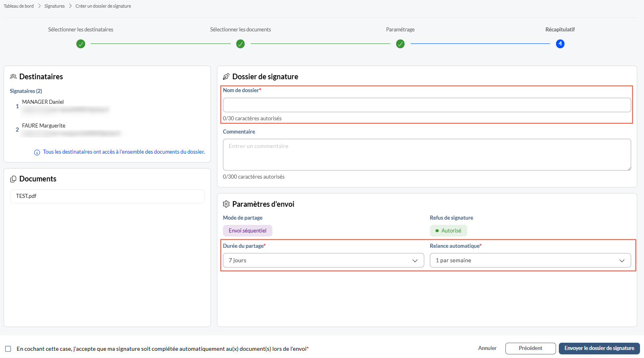The width and height of the screenshot is (644, 358).
Task: Click the green checkmark under Paramétrage
Action: pos(400,44)
